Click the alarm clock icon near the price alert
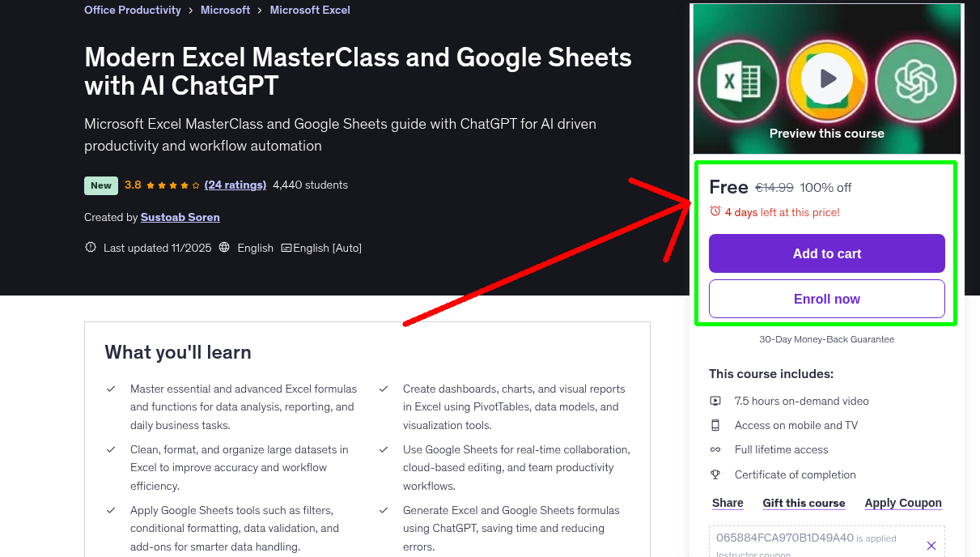This screenshot has width=980, height=557. pyautogui.click(x=715, y=210)
